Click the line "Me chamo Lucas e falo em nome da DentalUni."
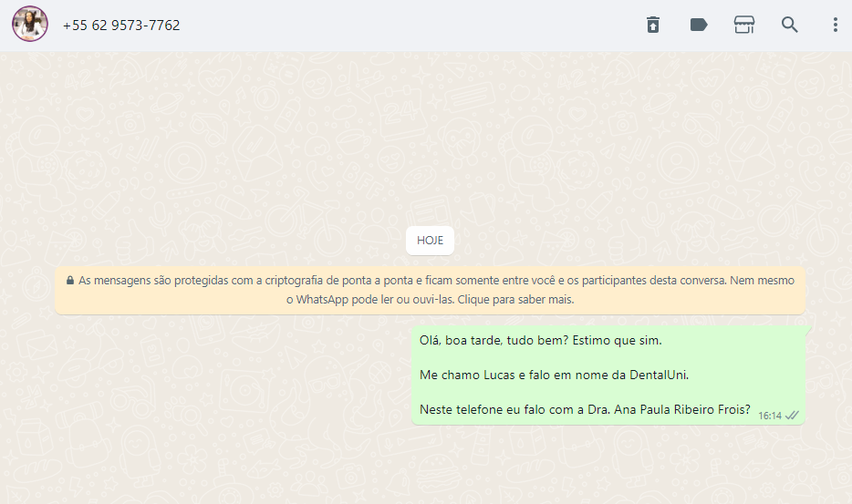Image resolution: width=852 pixels, height=504 pixels. click(x=554, y=375)
